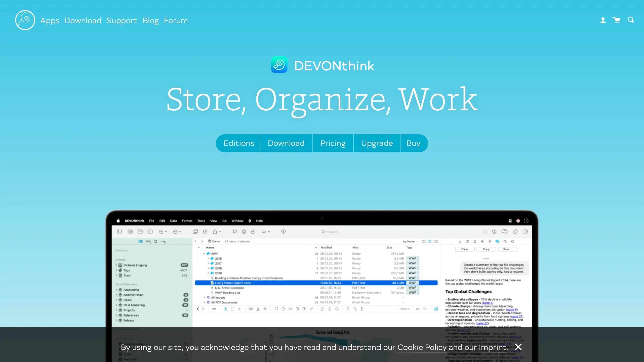The height and width of the screenshot is (362, 644).
Task: Click the flag icon in app toolbar
Action: tap(235, 232)
